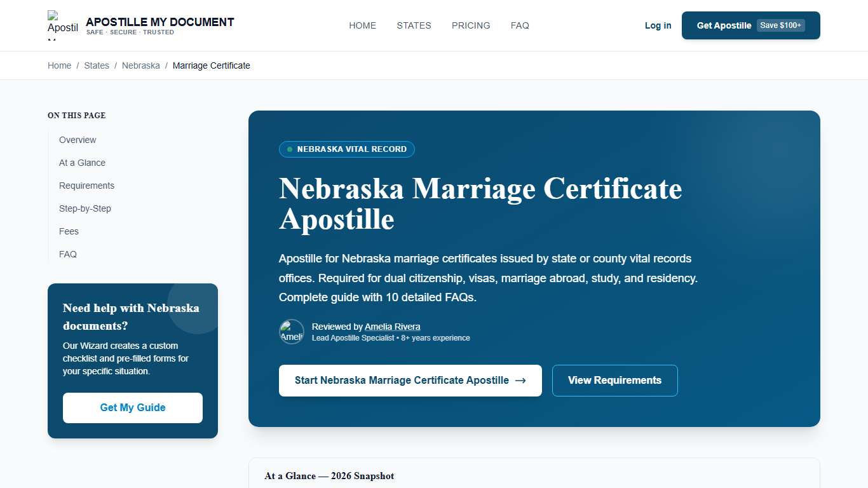This screenshot has width=868, height=488.
Task: Click the View Requirements button
Action: pyautogui.click(x=614, y=380)
